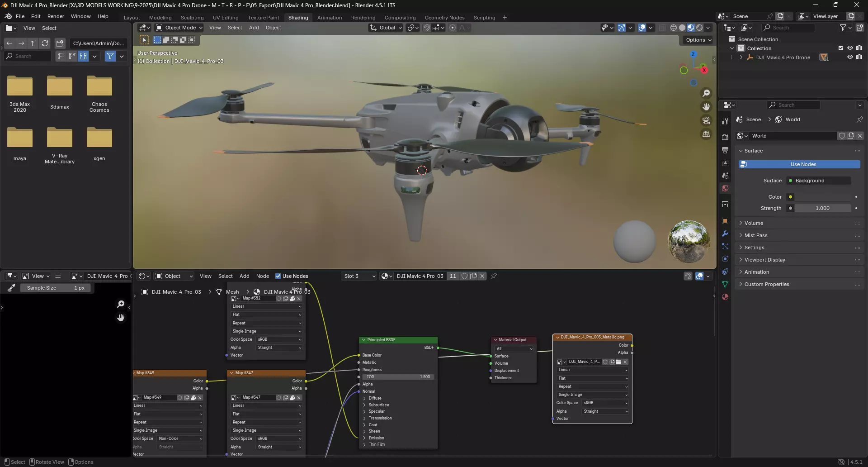Disable DJI Mavic 4 Pro Drone in renders
This screenshot has height=467, width=868.
tap(859, 57)
